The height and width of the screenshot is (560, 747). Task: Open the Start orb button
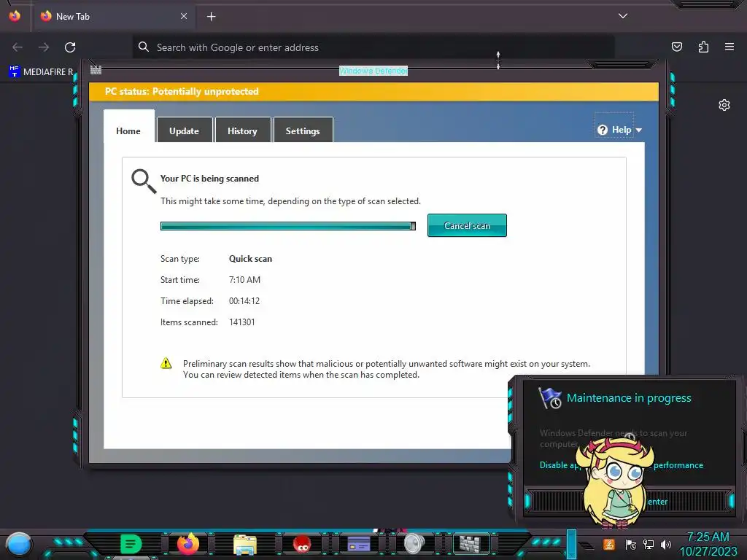click(x=18, y=545)
